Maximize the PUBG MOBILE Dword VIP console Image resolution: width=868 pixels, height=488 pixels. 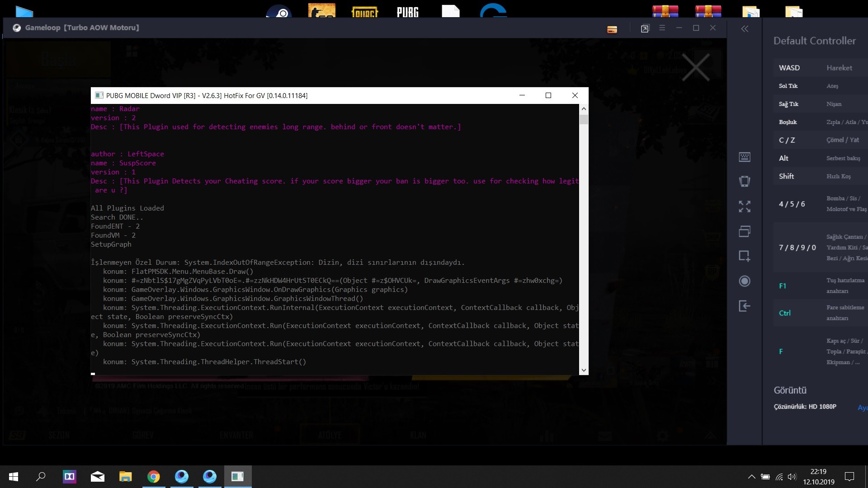point(548,95)
